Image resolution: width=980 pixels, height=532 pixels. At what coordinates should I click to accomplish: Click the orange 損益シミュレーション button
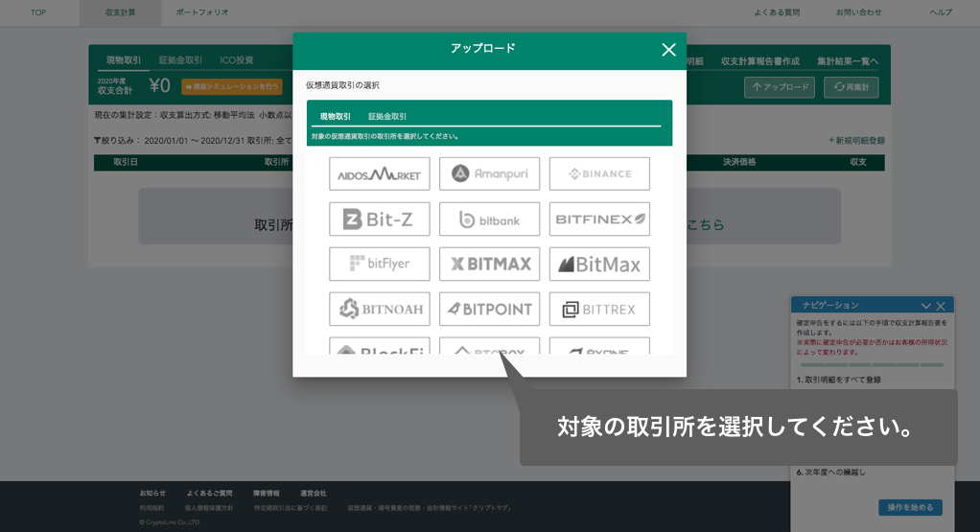pos(232,86)
